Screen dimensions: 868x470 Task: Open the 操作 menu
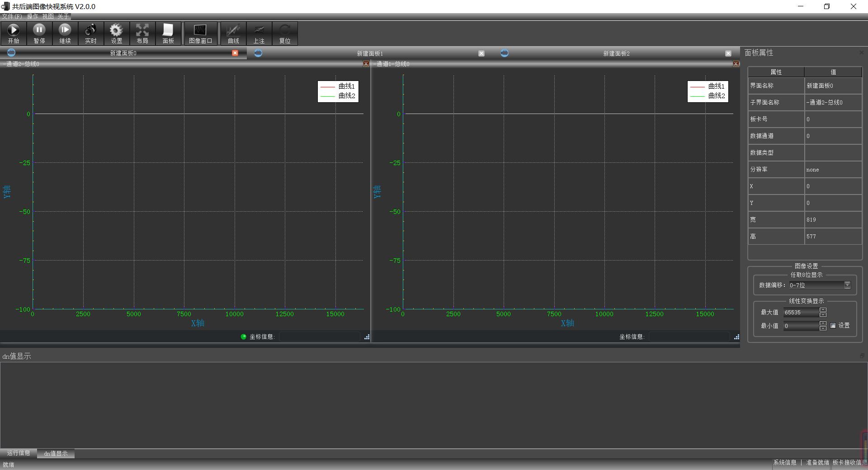(x=33, y=16)
